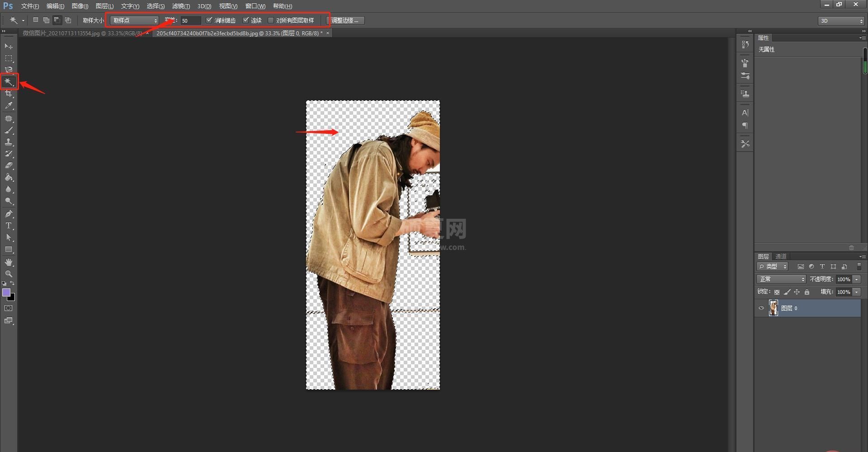Reset default foreground and background colors
Screen dimensions: 868x452
point(4,283)
